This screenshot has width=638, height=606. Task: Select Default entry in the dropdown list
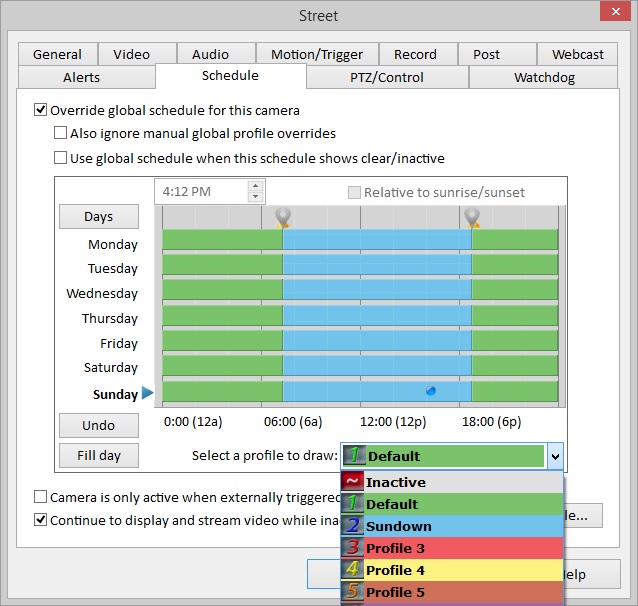pyautogui.click(x=452, y=504)
